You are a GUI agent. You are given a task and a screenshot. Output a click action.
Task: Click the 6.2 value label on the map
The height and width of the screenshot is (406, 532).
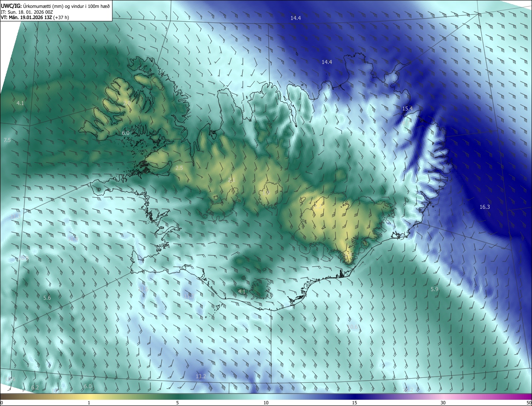35,387
